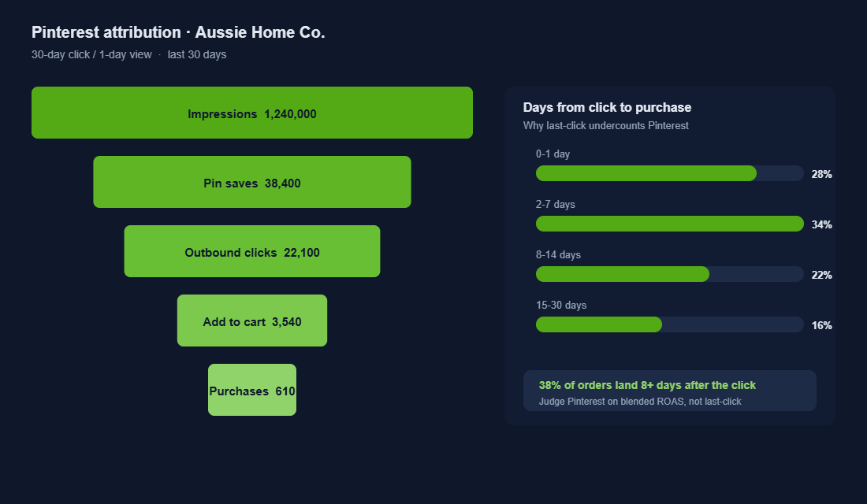Select the Pin saves 38,400 funnel stage

pos(252,182)
